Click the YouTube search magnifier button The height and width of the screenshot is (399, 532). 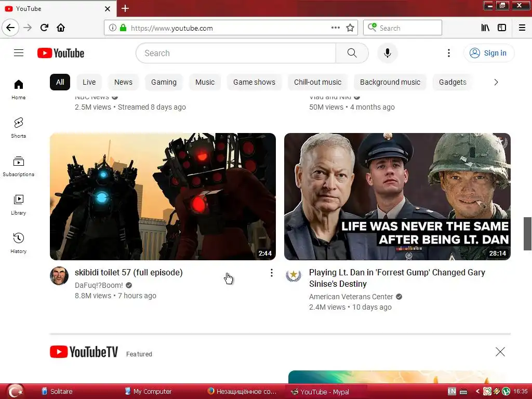(x=352, y=53)
